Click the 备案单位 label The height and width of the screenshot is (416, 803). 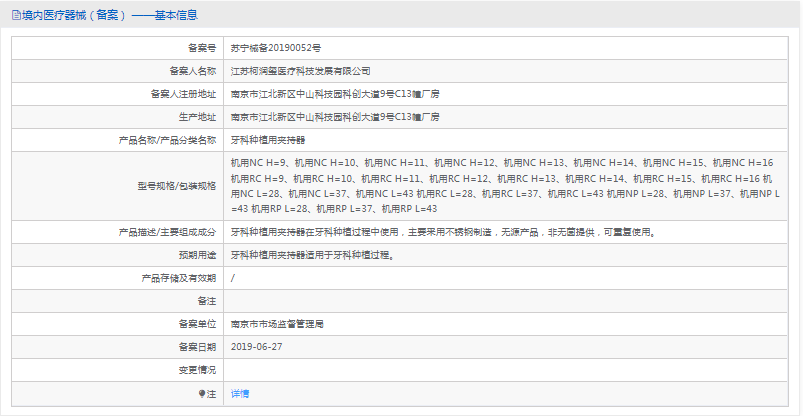[198, 324]
